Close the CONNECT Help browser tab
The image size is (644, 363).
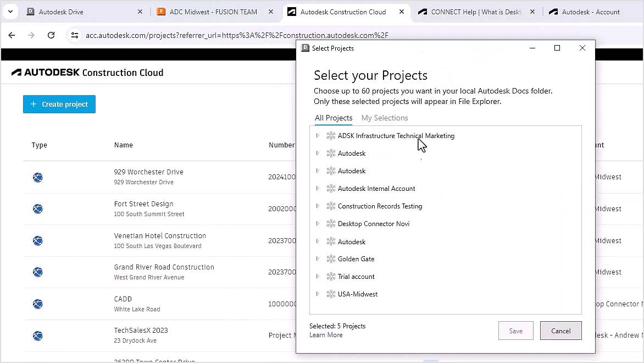point(532,12)
